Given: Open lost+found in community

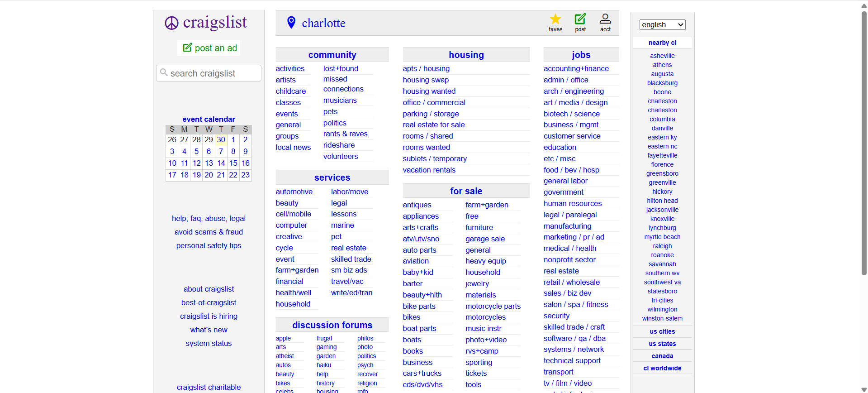Looking at the screenshot, I should [341, 68].
